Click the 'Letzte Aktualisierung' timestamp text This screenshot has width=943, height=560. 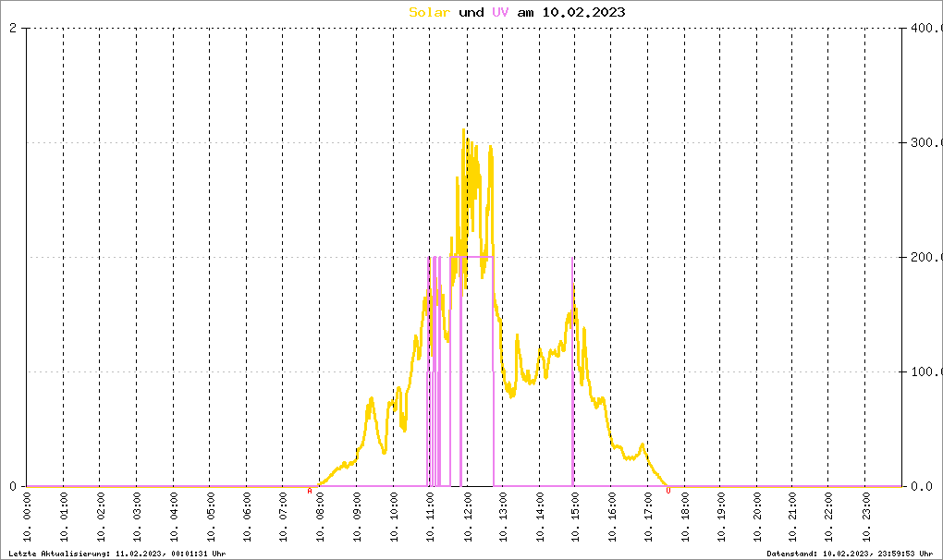(117, 554)
